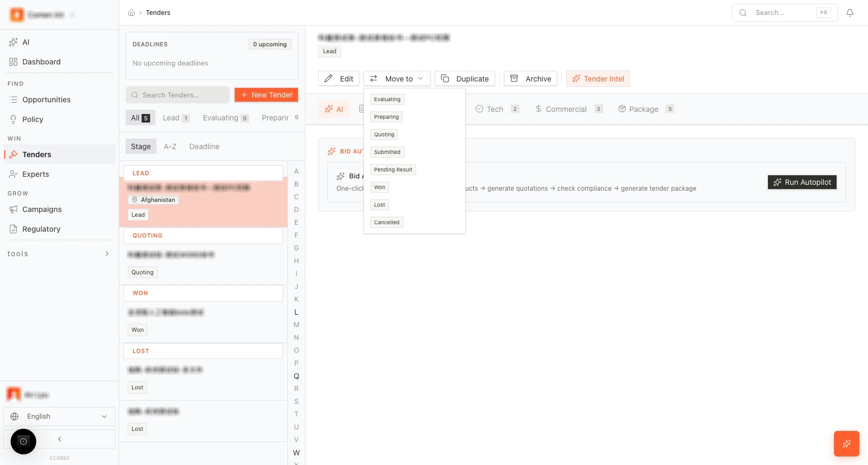The width and height of the screenshot is (868, 465).
Task: Switch to the Tech tab
Action: [x=497, y=109]
